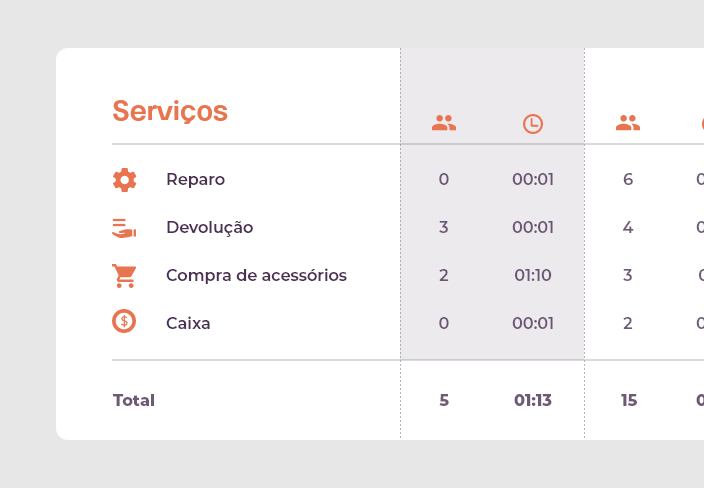Click the Reparo gear icon
704x488 pixels.
[x=124, y=180]
